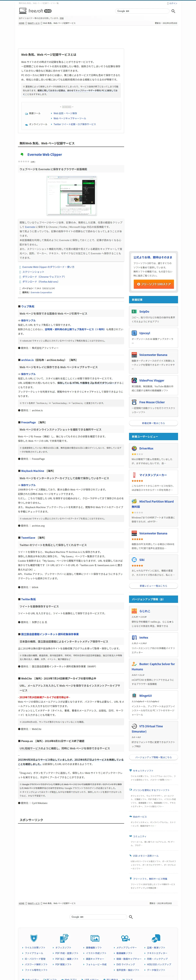Click the footer video camera icon
The height and width of the screenshot is (980, 196).
[125, 938]
